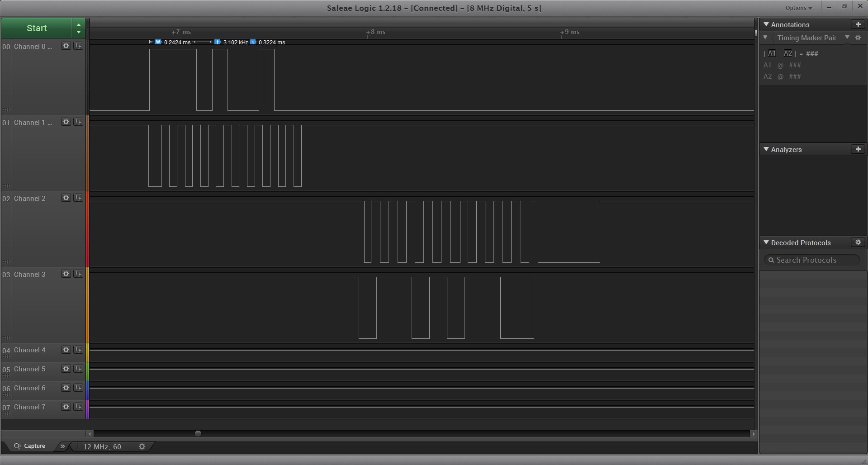Start the capture
This screenshot has width=868, height=465.
[x=37, y=28]
